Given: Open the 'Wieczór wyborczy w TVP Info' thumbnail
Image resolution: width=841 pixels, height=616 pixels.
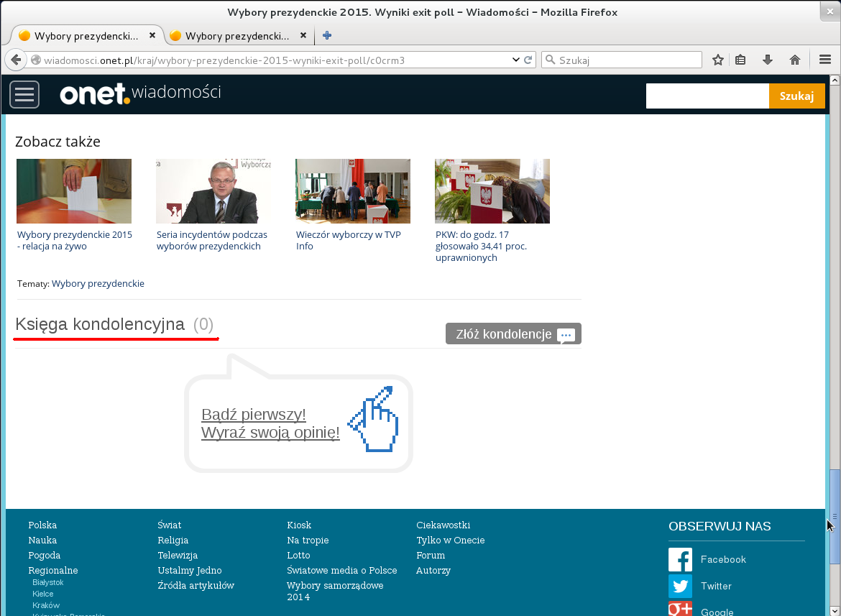Looking at the screenshot, I should 353,191.
